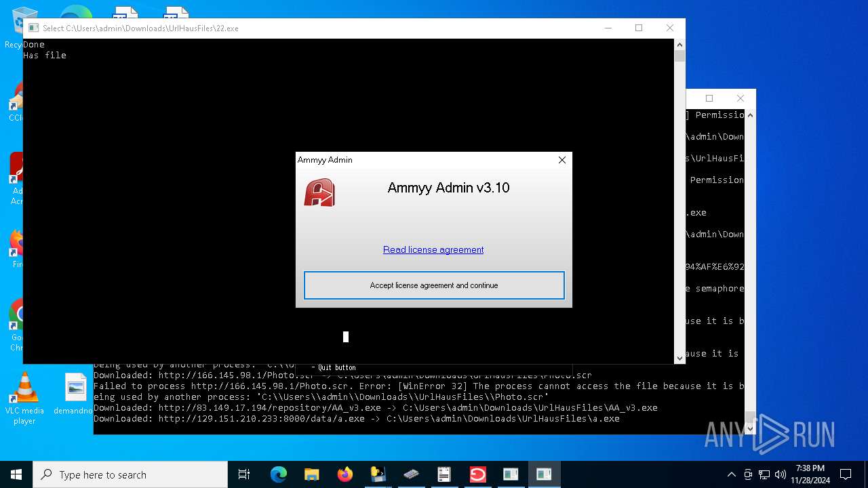
Task: Select VLC media player desktop icon
Action: [24, 399]
